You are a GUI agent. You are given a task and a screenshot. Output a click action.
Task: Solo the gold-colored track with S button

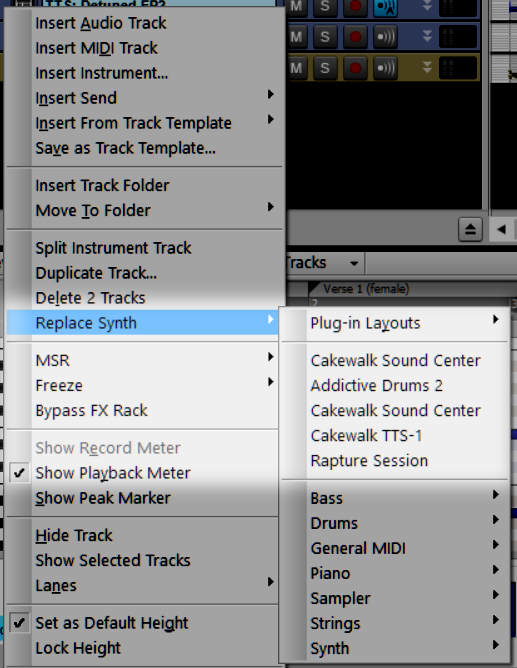[x=325, y=68]
